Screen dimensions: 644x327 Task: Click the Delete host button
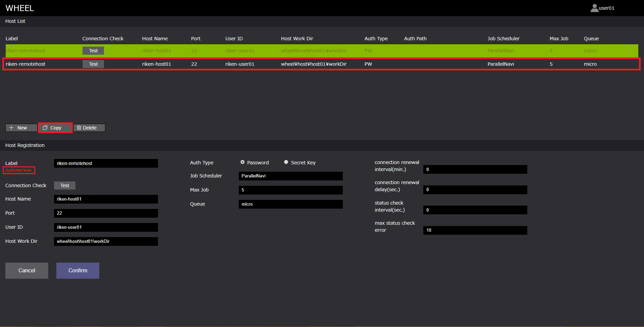(89, 128)
